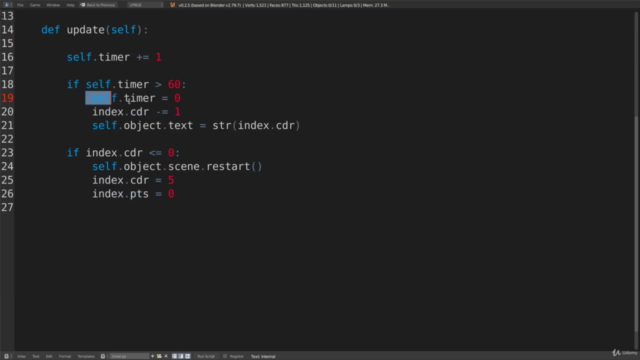Image resolution: width=640 pixels, height=360 pixels.
Task: Click the browse text datablock icon
Action: (x=103, y=356)
